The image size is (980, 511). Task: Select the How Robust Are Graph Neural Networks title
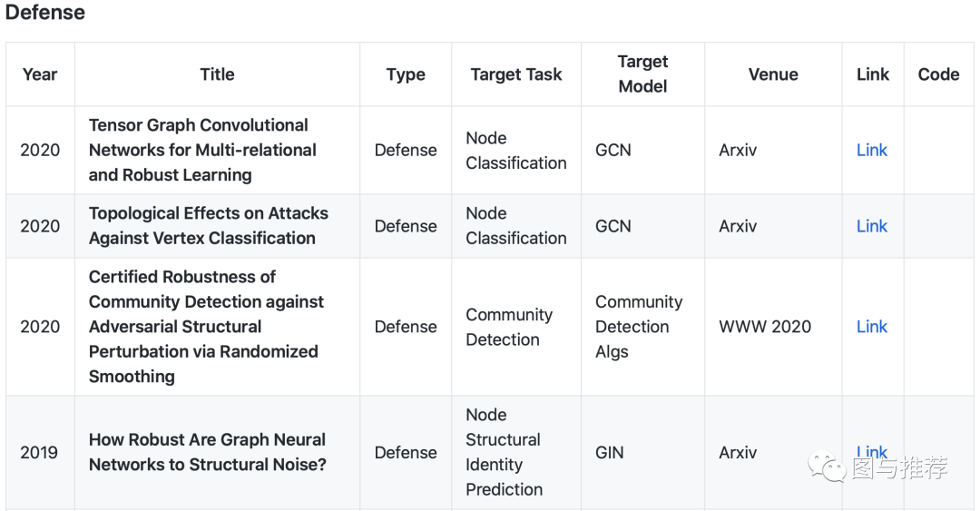tap(207, 452)
